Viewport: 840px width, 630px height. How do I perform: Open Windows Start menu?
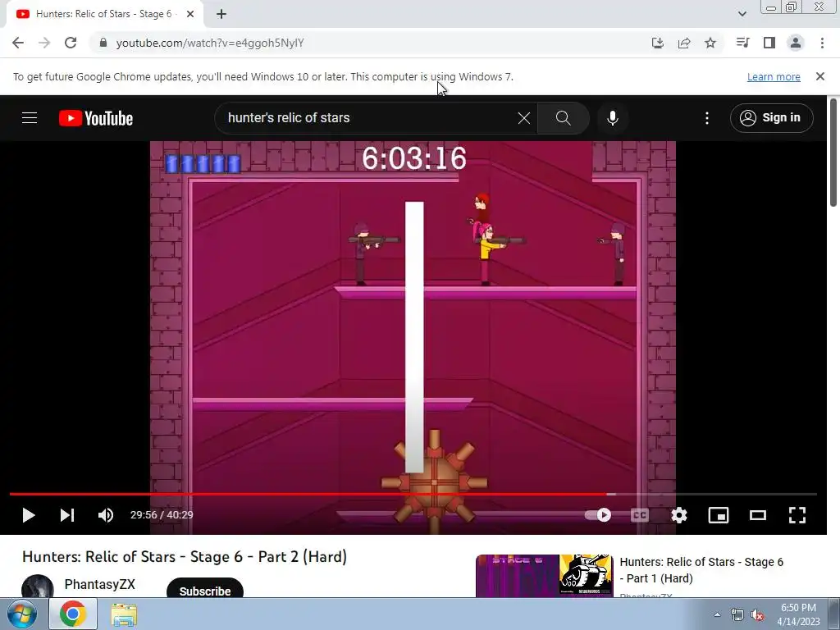(21, 614)
